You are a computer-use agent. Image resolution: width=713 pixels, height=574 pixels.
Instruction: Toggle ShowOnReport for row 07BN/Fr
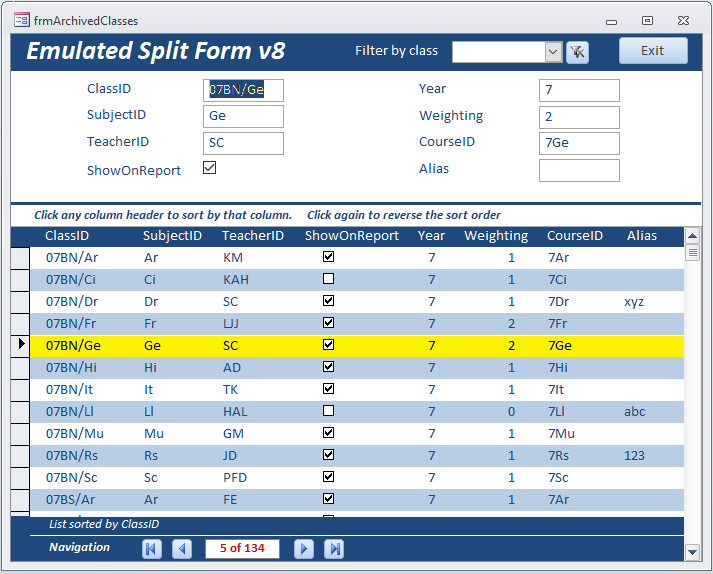328,323
